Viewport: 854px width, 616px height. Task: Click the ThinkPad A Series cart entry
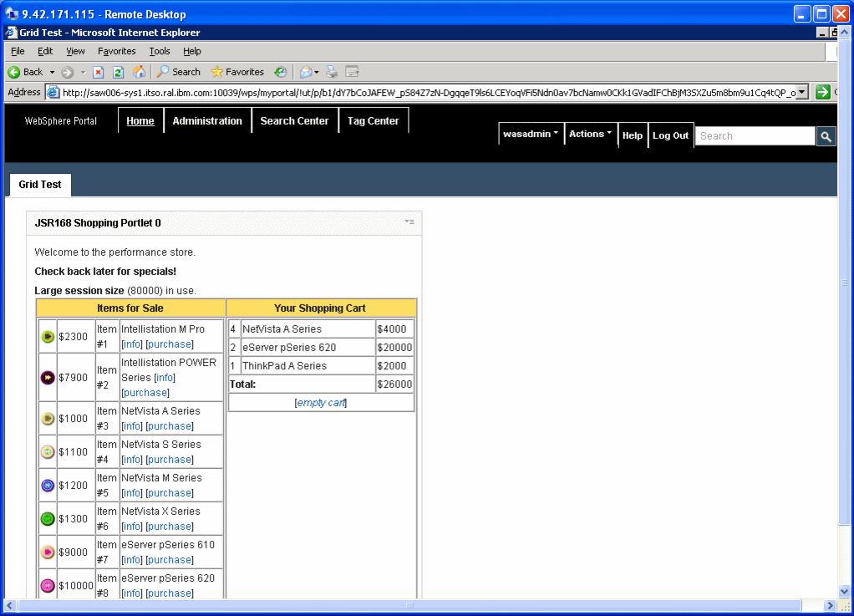[284, 366]
